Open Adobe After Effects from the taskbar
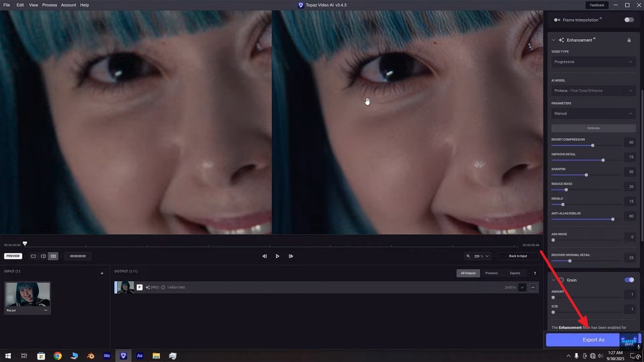 pyautogui.click(x=140, y=356)
